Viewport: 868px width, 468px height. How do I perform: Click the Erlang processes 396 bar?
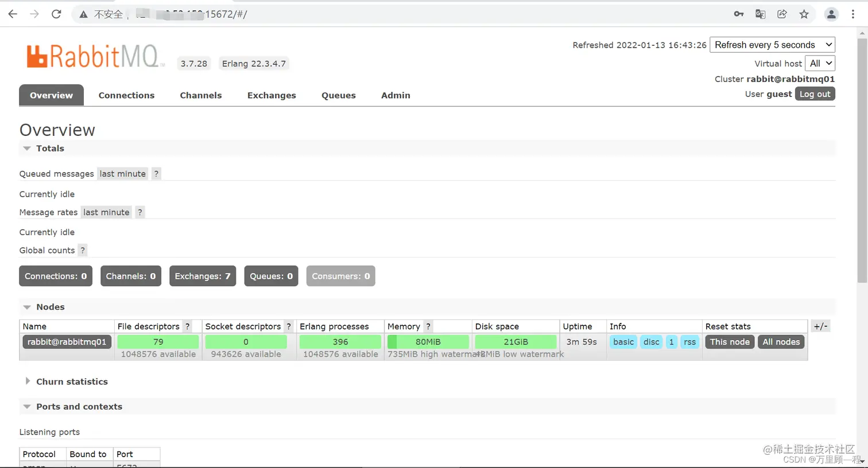340,342
